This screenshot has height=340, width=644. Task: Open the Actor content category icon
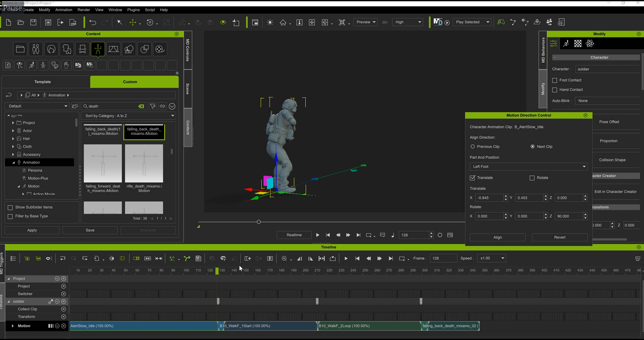(x=36, y=49)
